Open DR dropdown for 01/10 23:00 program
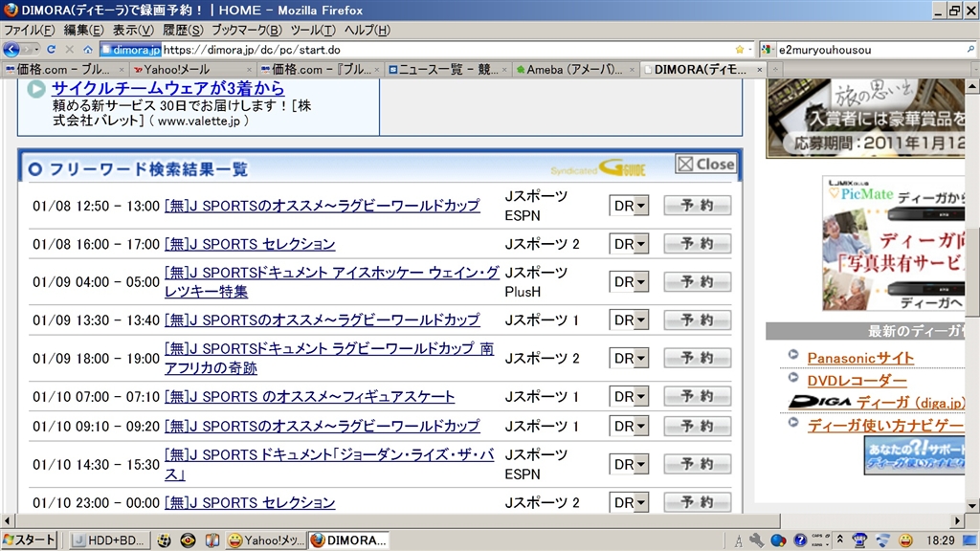 pyautogui.click(x=629, y=502)
